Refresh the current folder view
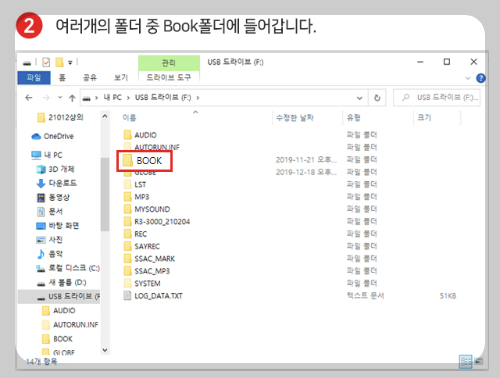The height and width of the screenshot is (378, 500). pyautogui.click(x=377, y=98)
